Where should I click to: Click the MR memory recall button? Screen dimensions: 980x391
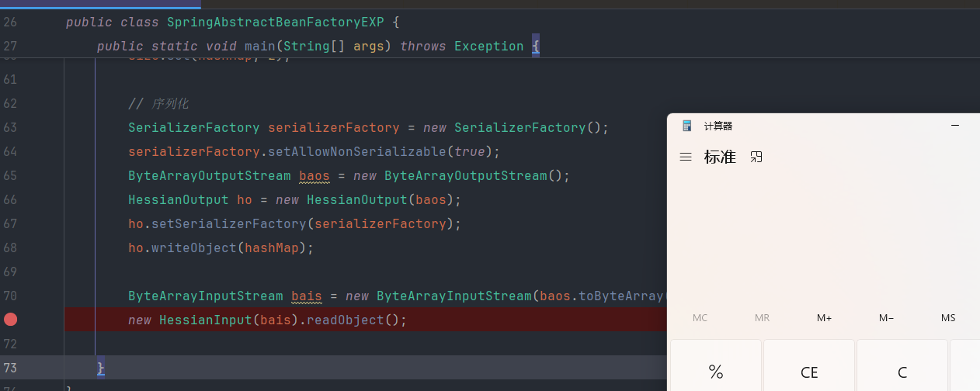(x=762, y=318)
